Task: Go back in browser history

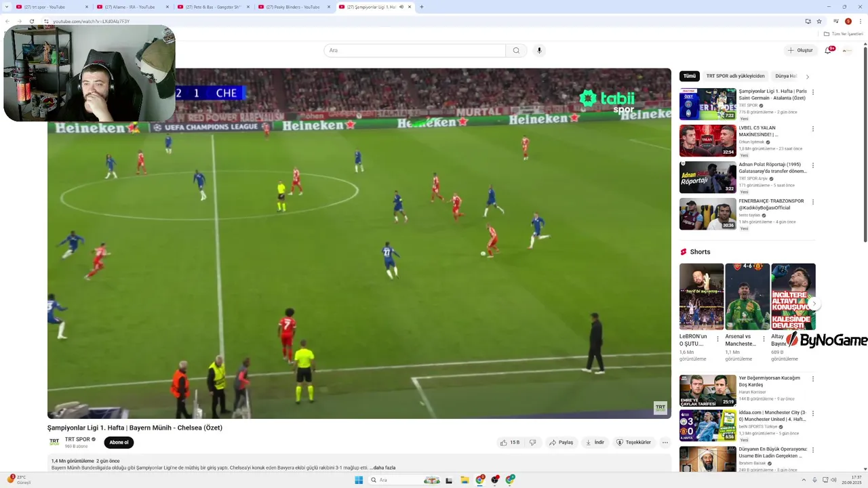Action: click(7, 21)
